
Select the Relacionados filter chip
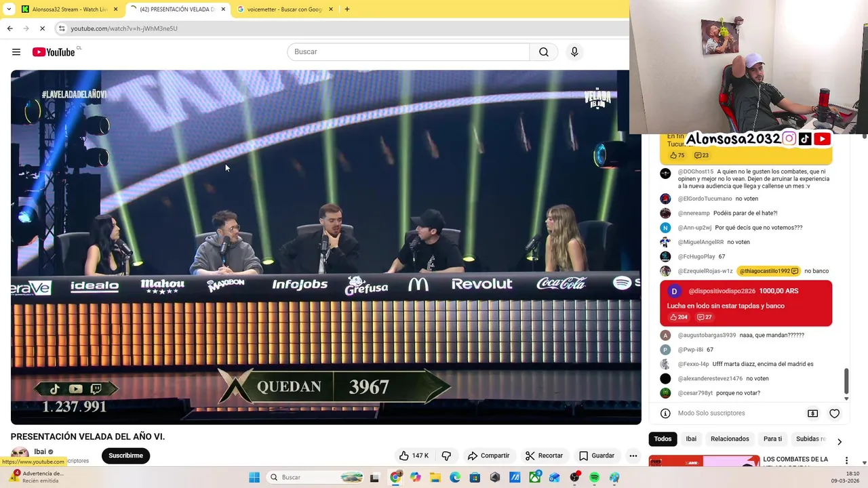730,439
